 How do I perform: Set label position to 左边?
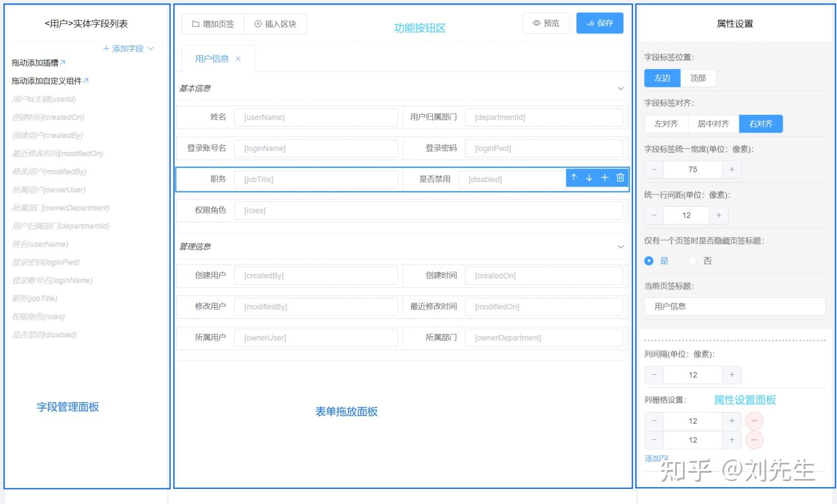(x=662, y=78)
